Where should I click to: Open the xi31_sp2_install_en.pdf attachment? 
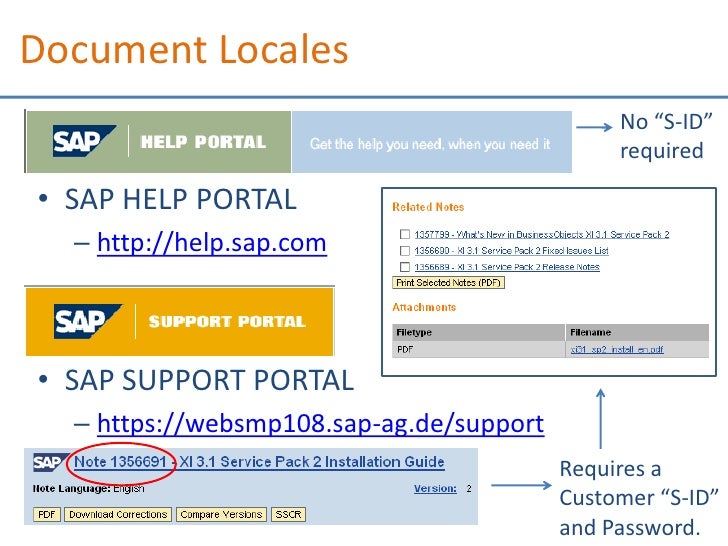tap(617, 349)
